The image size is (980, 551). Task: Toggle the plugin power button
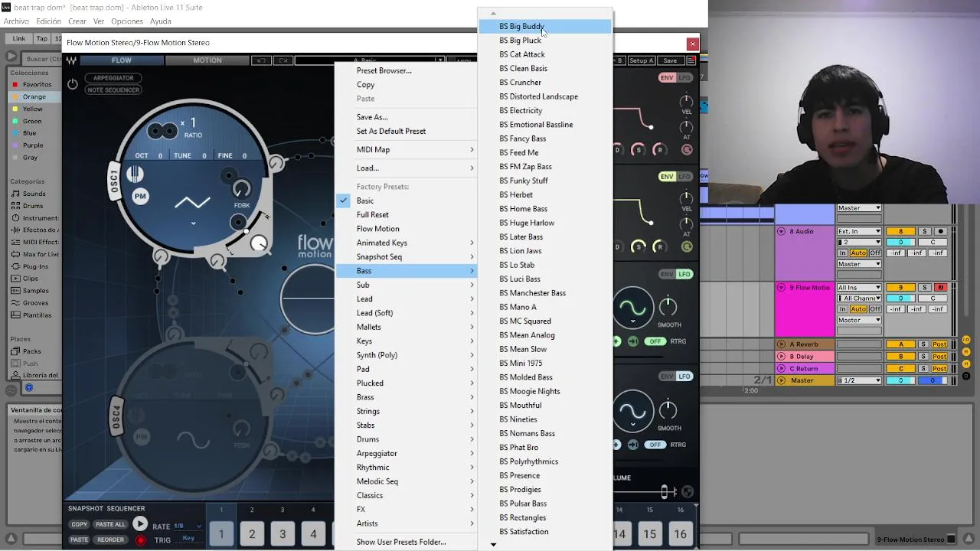coord(72,84)
